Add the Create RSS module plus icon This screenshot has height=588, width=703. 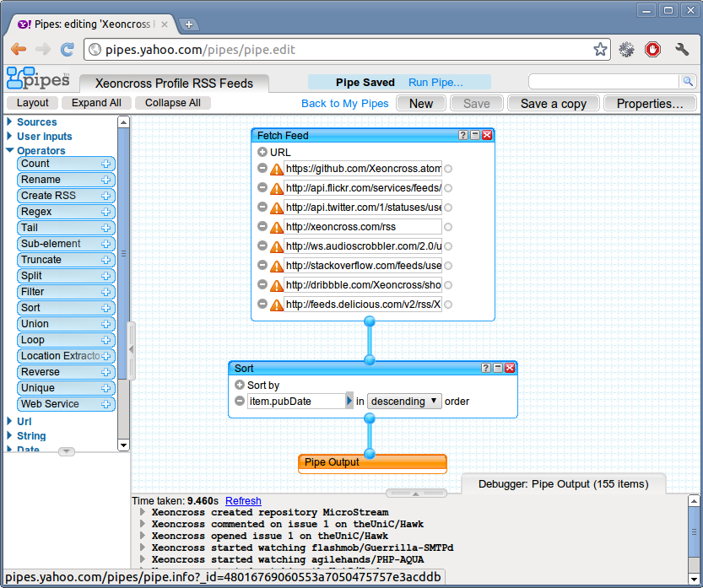[105, 196]
